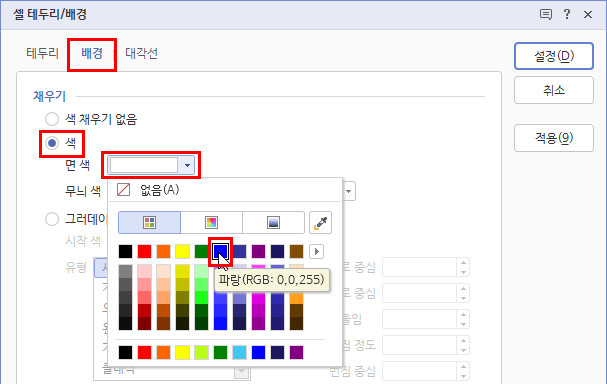Pick the brown swatch in top row
The width and height of the screenshot is (607, 384).
297,252
